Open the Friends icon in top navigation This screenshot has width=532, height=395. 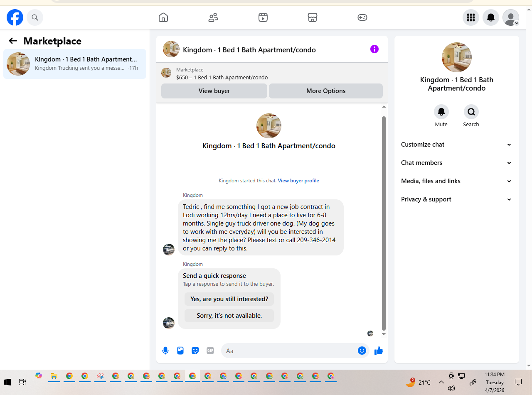coord(213,17)
